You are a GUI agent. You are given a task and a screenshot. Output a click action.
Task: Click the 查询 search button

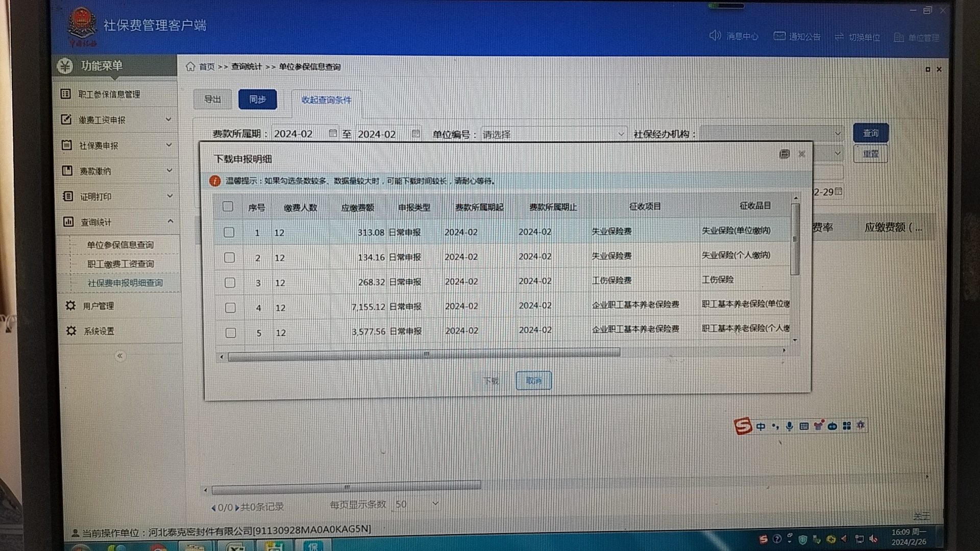click(871, 133)
